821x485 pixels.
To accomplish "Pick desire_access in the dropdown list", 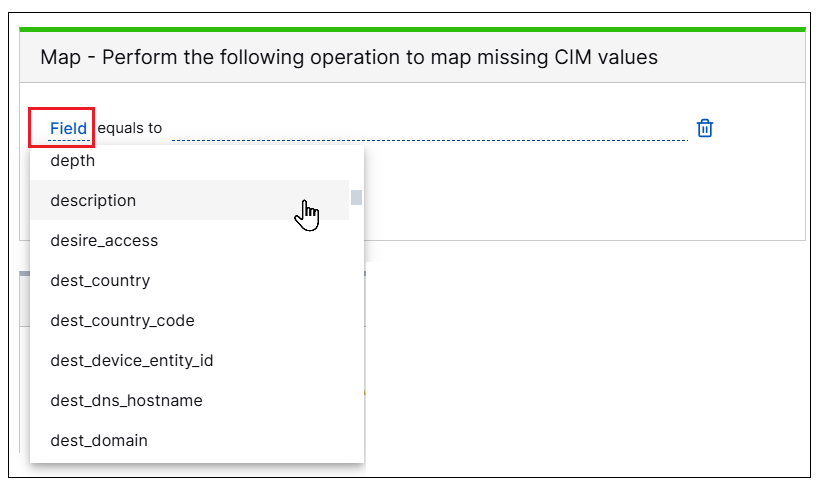I will coord(190,240).
